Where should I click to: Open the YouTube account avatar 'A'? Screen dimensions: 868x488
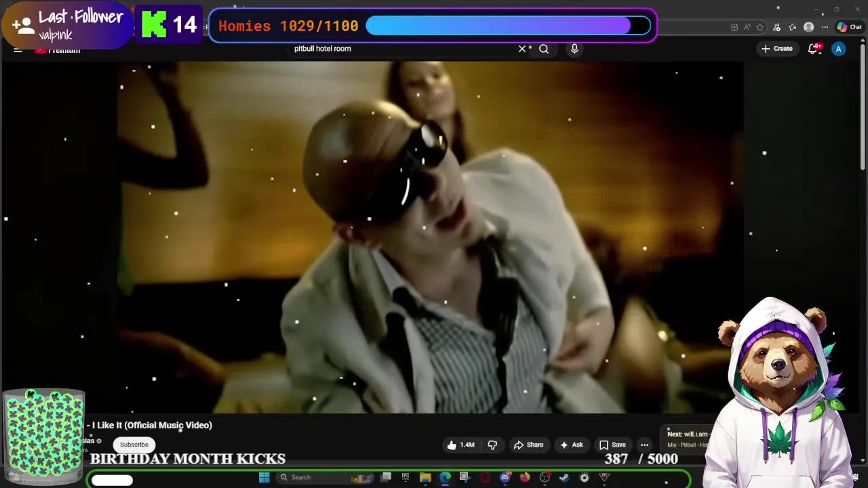[x=839, y=49]
